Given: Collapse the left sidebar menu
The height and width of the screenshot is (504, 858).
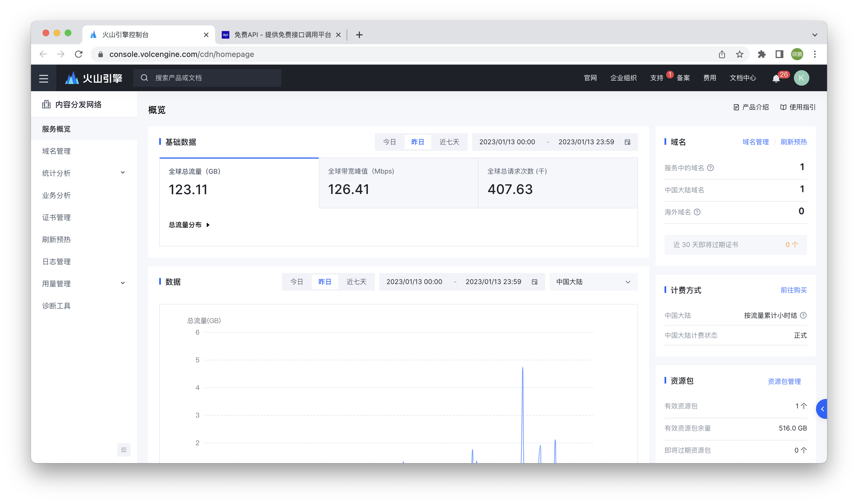Looking at the screenshot, I should pyautogui.click(x=124, y=450).
